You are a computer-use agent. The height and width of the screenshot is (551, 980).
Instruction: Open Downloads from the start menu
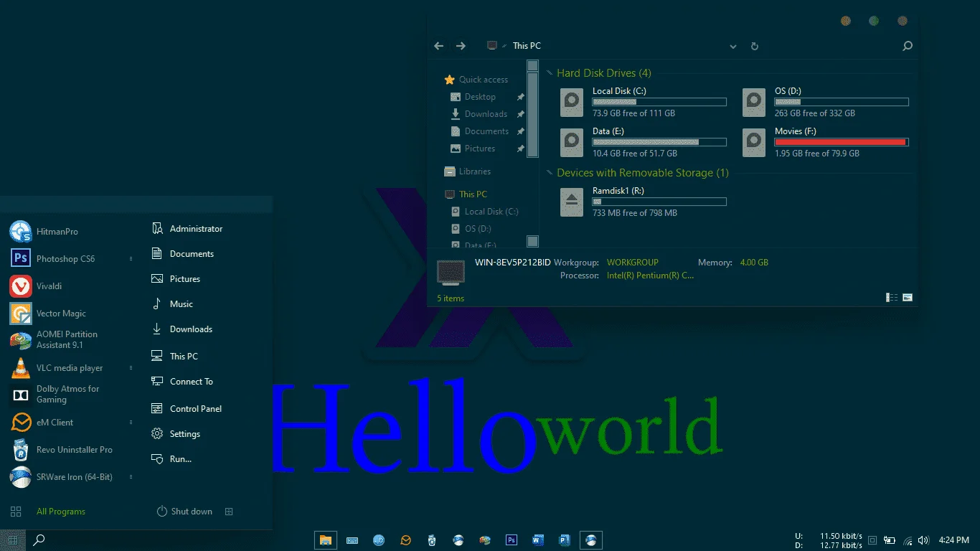click(x=182, y=329)
